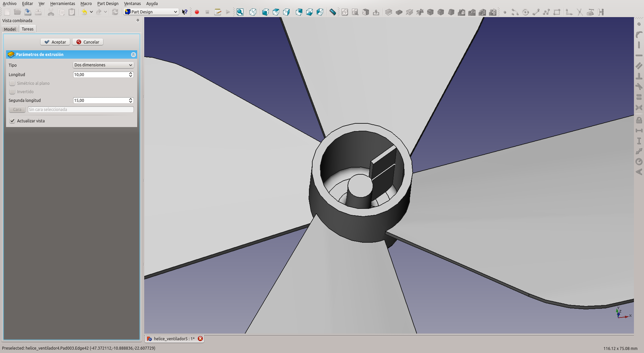Click the Fillet tool icon
Image resolution: width=644 pixels, height=353 pixels.
coord(430,12)
